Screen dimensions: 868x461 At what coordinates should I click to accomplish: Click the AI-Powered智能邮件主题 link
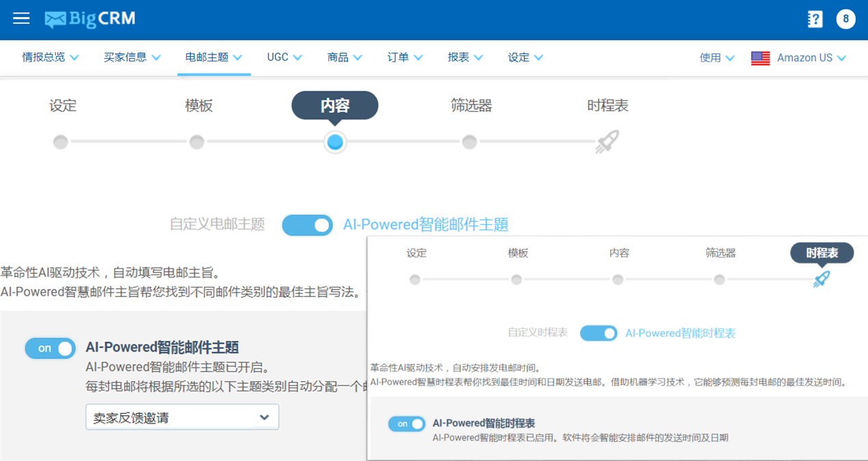point(426,224)
